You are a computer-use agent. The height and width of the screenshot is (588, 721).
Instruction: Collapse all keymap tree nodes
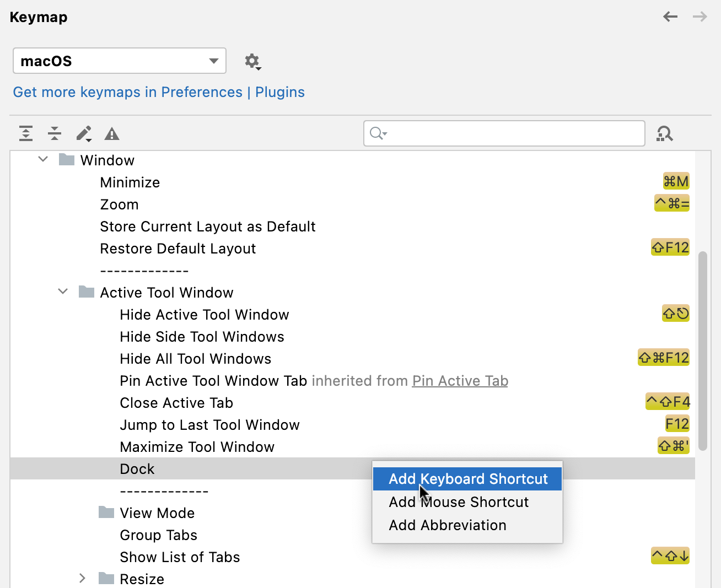coord(54,133)
